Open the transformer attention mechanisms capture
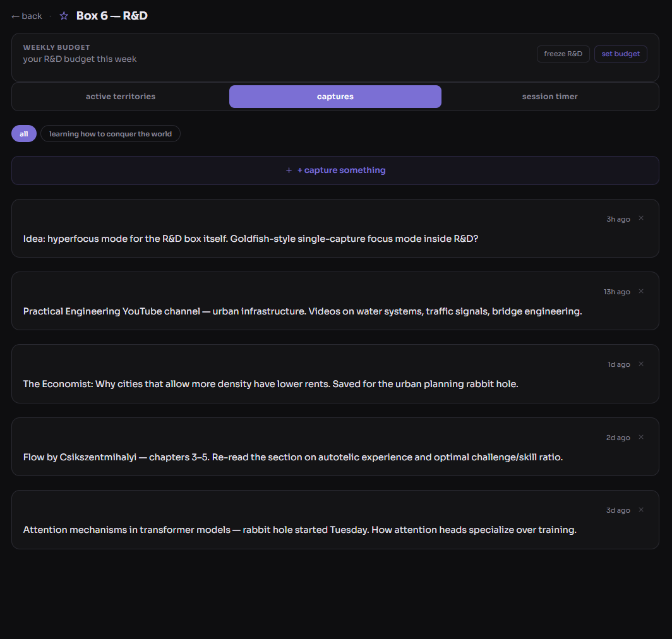The width and height of the screenshot is (672, 639). (x=299, y=530)
